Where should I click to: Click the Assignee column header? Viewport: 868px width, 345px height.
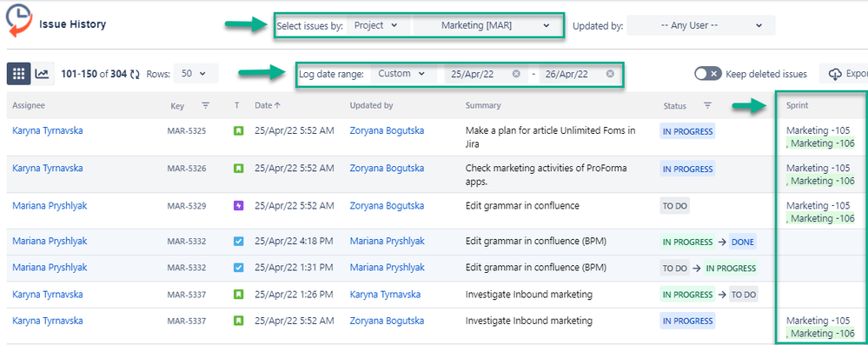(29, 105)
